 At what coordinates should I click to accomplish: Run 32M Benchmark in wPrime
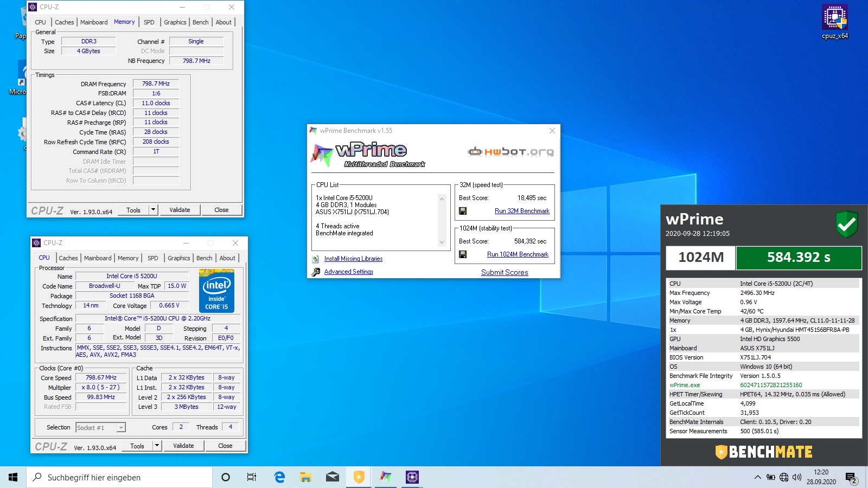522,211
